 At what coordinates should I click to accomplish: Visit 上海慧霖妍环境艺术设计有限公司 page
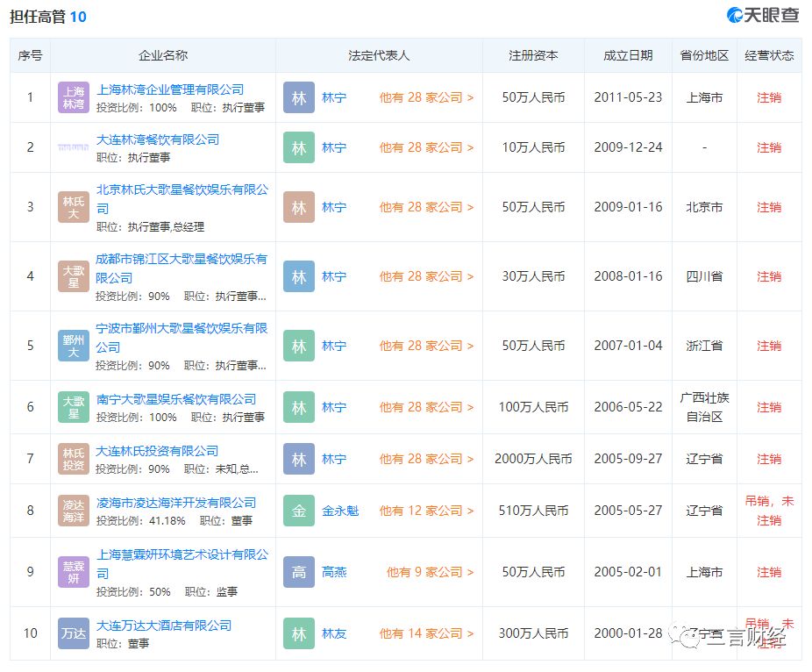182,564
